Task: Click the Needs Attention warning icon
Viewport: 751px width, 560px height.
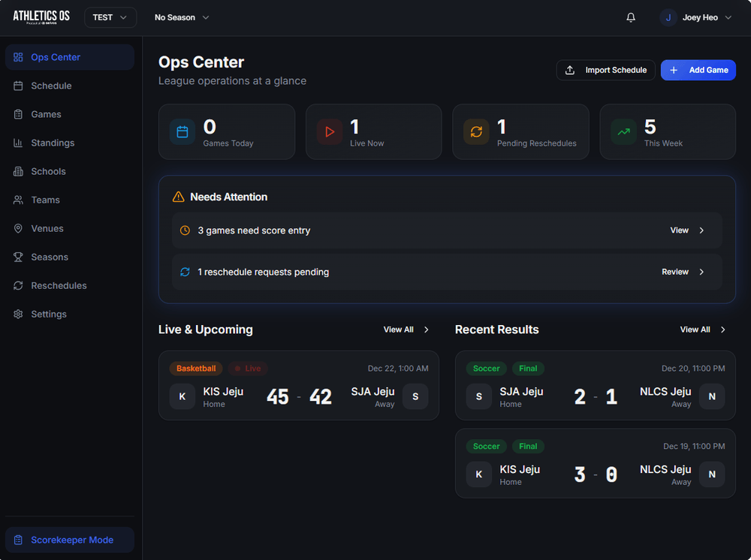Action: pos(178,197)
